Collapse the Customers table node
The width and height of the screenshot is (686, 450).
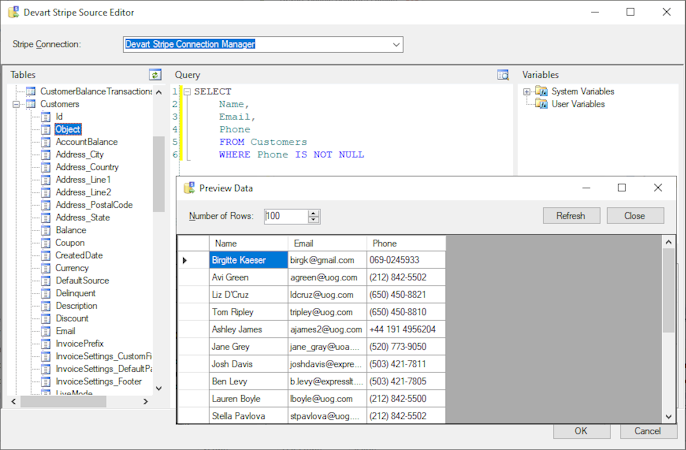[17, 104]
